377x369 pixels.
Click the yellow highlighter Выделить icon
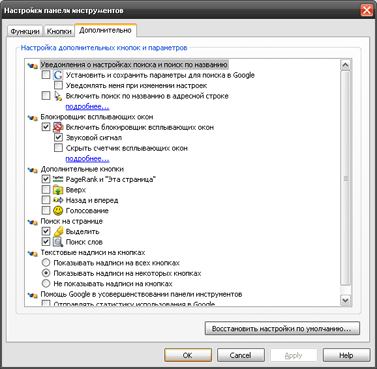[x=58, y=231]
